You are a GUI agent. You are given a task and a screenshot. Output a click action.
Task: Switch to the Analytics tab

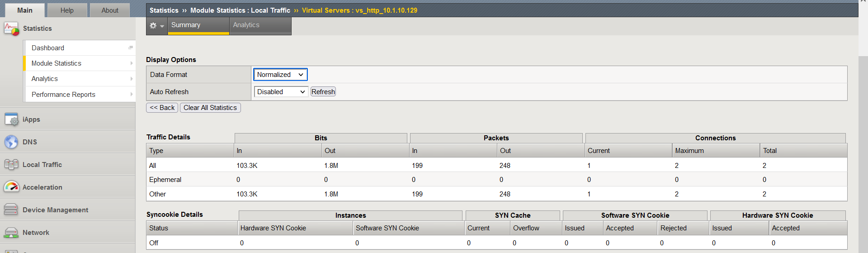point(246,25)
